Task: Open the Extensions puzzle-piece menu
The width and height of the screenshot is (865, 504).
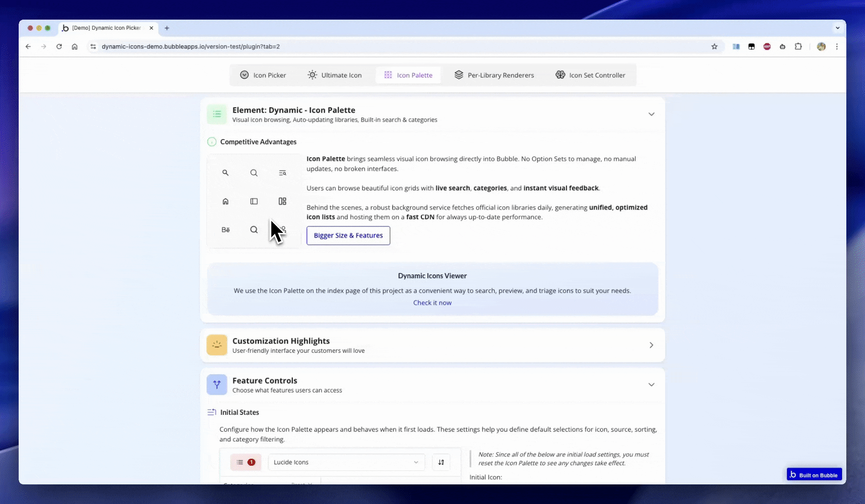Action: [798, 47]
